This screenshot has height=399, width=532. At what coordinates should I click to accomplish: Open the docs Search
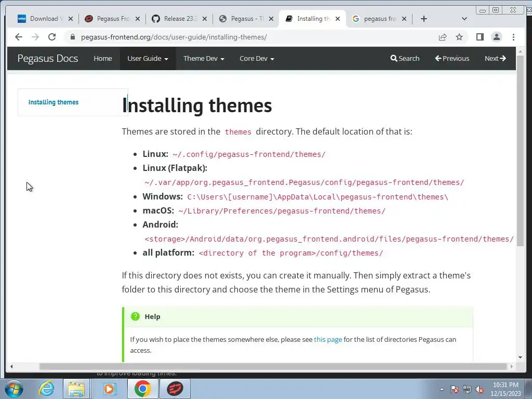pos(405,58)
